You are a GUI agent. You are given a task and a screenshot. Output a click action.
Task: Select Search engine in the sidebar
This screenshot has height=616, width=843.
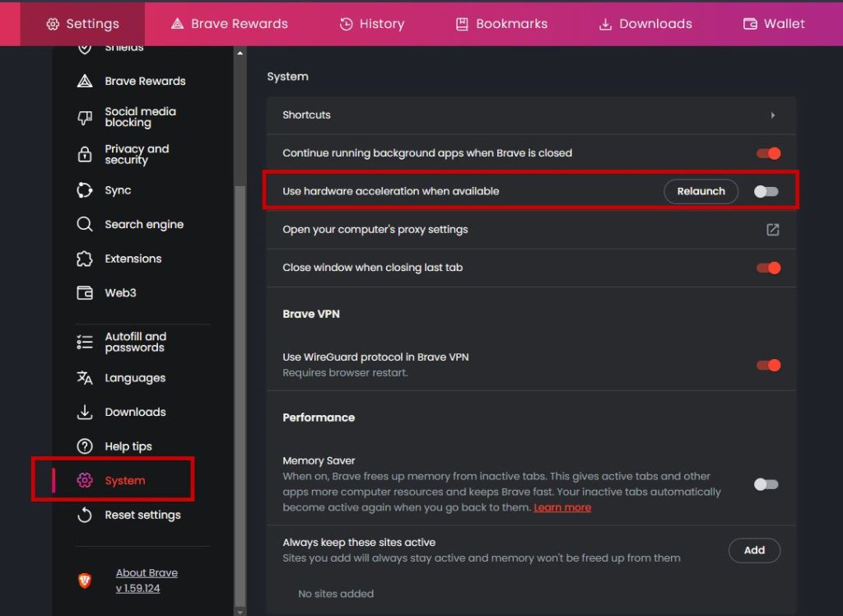point(142,224)
